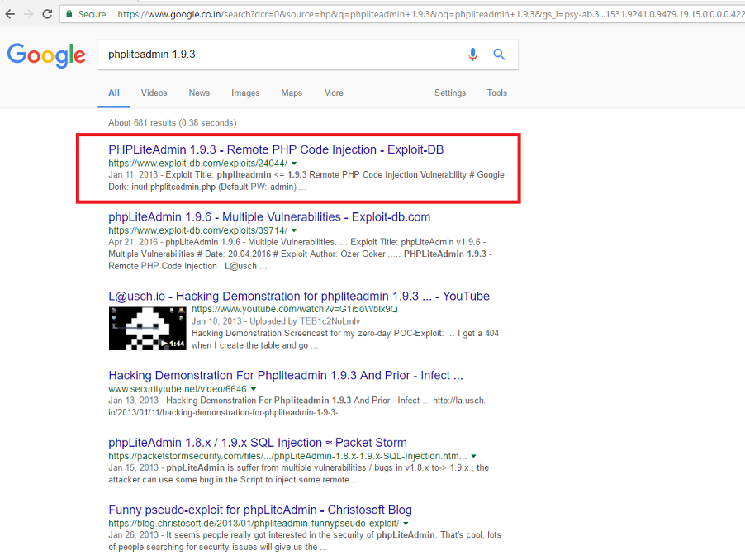Click the browser forward arrow
The height and width of the screenshot is (560, 745).
pos(29,14)
